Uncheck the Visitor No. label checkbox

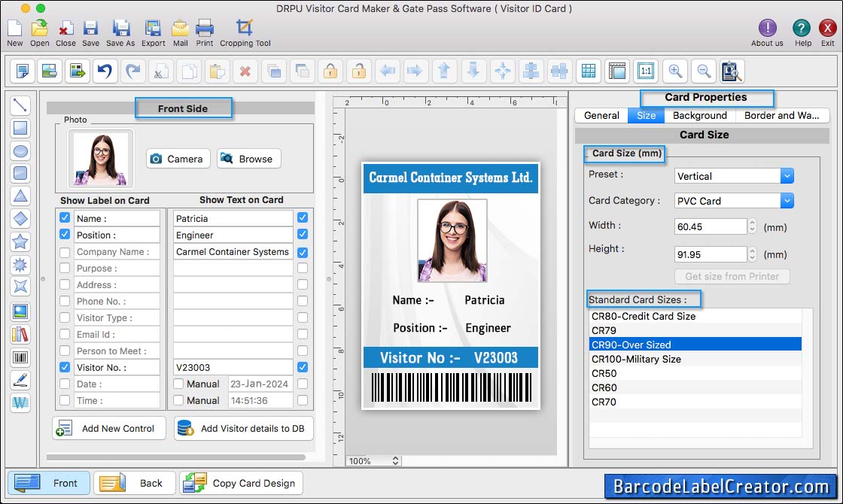click(65, 367)
